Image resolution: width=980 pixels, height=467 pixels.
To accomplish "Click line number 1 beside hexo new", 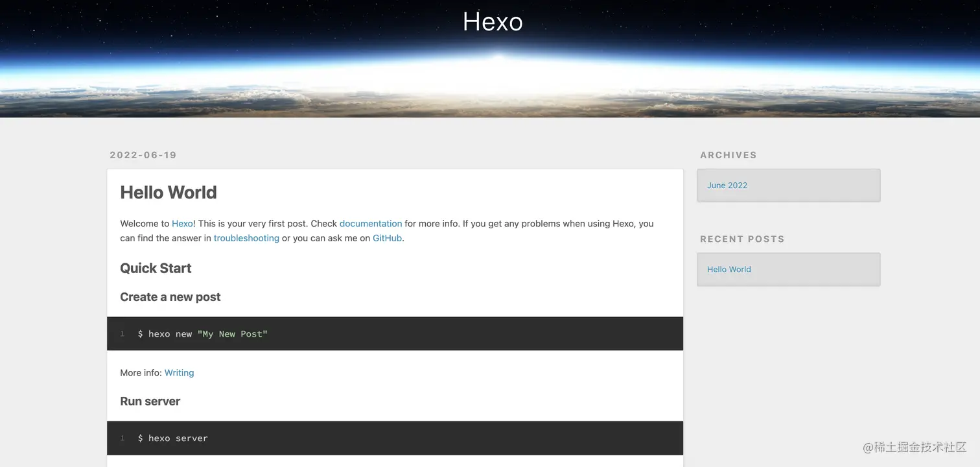I will click(x=122, y=334).
